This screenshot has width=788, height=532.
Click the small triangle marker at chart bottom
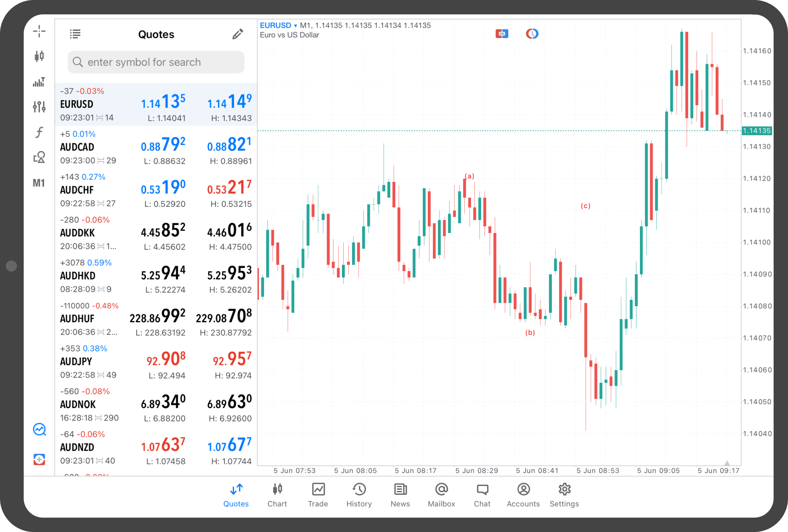727,463
